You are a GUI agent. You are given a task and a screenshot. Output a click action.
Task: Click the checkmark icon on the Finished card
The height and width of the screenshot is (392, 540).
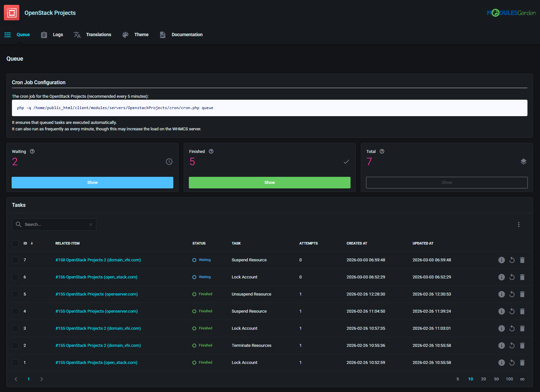[x=346, y=162]
